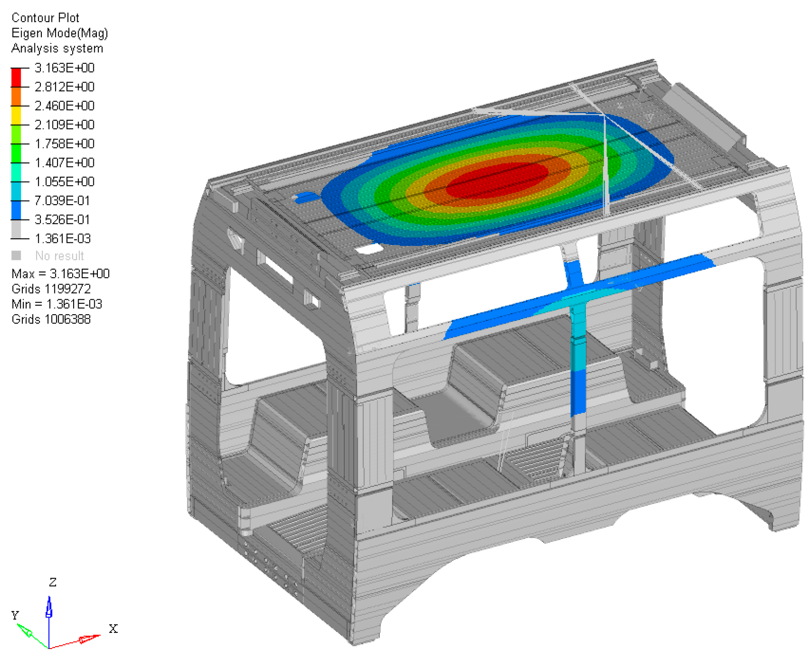Click the 2.812E+00 legend value
The height and width of the screenshot is (657, 812).
click(x=65, y=87)
